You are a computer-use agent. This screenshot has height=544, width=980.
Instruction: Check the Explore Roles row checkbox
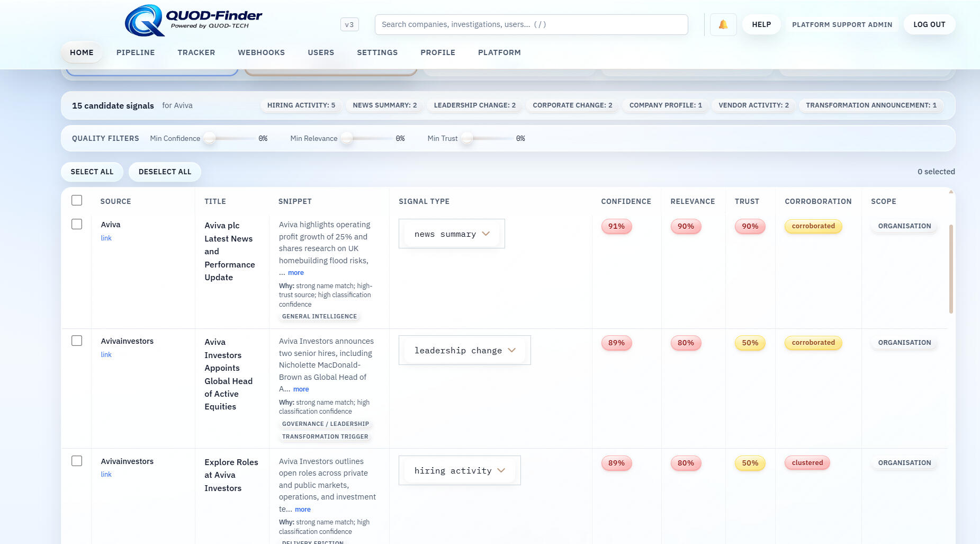77,461
